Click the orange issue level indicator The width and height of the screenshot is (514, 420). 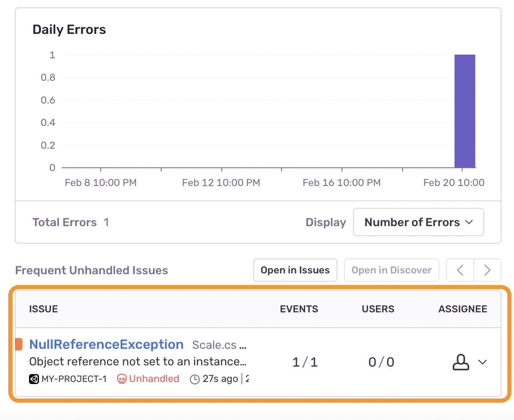coord(18,344)
